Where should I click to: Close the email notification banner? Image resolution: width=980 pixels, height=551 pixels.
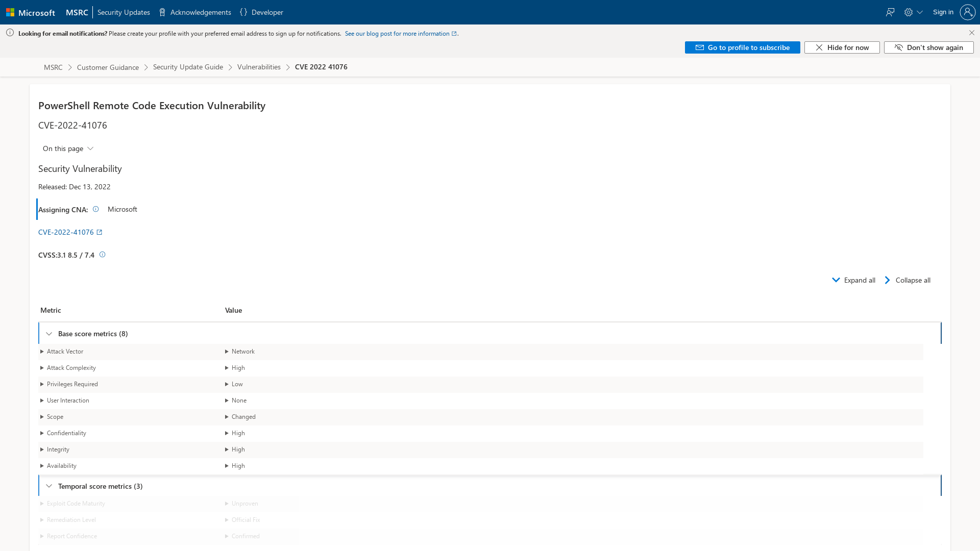971,33
